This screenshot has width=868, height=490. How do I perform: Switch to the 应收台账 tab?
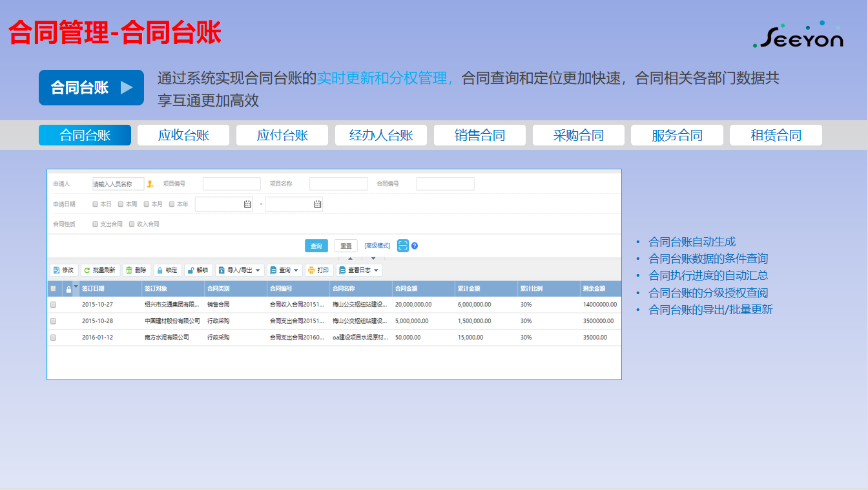[x=183, y=135]
